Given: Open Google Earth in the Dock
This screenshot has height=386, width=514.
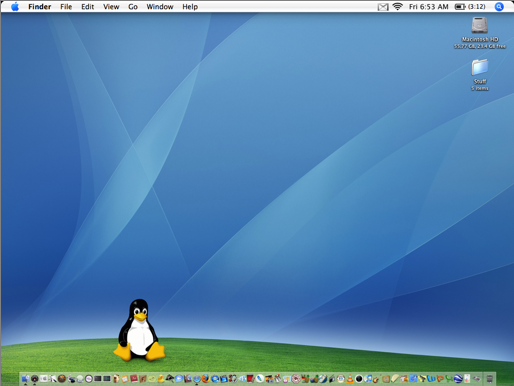Looking at the screenshot, I should click(x=458, y=379).
